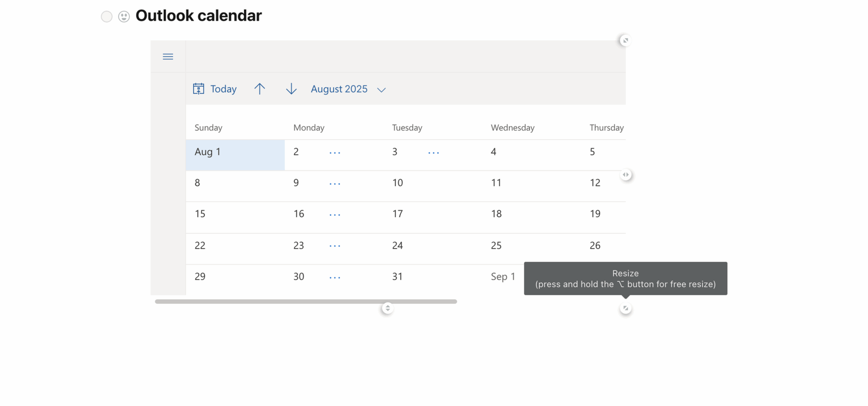Toggle the horizontal resize handle on right edge
This screenshot has height=406, width=868.
626,174
